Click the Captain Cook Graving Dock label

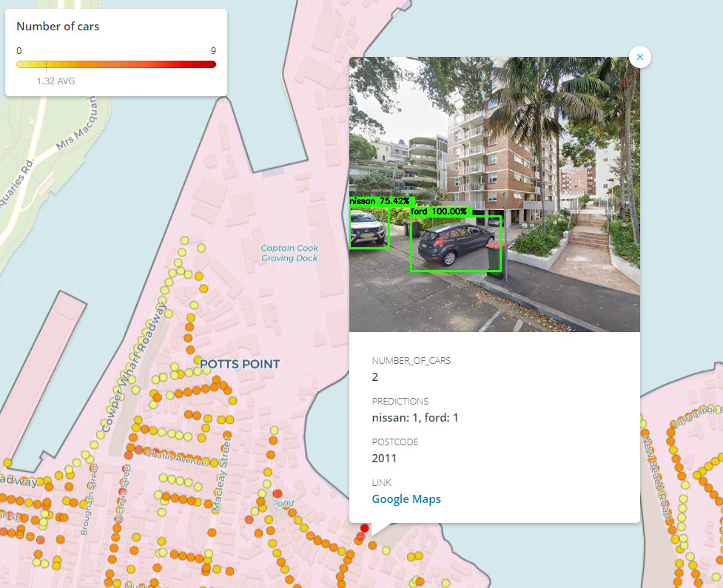tap(289, 253)
